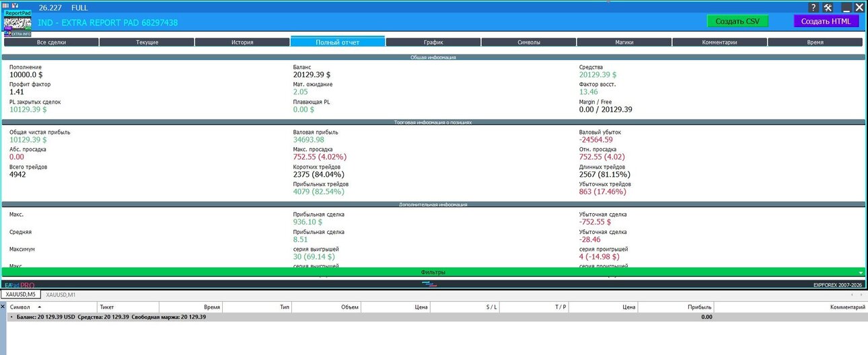The width and height of the screenshot is (868, 355).
Task: Click EXPFOREX 2007-2026 footer text
Action: [x=838, y=285]
